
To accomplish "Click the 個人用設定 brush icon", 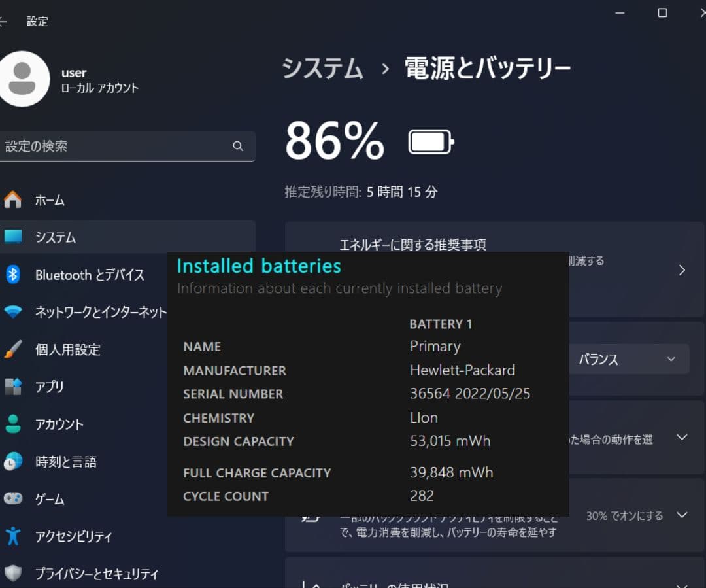I will pos(14,350).
